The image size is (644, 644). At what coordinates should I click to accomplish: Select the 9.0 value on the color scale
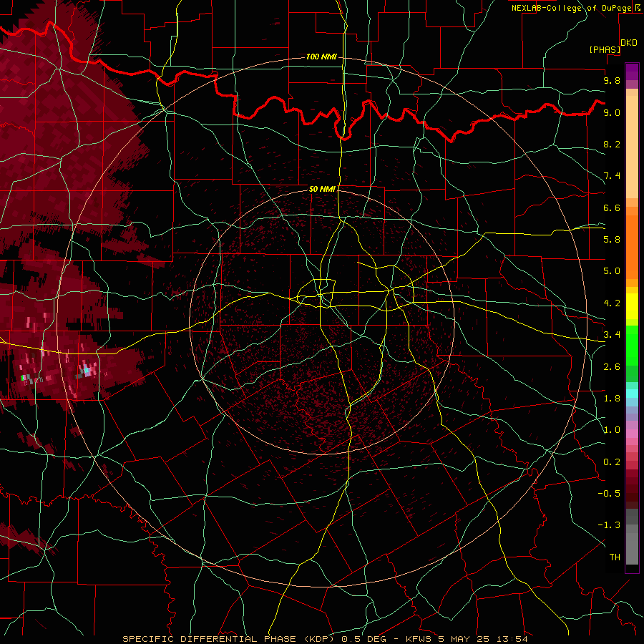[x=612, y=112]
